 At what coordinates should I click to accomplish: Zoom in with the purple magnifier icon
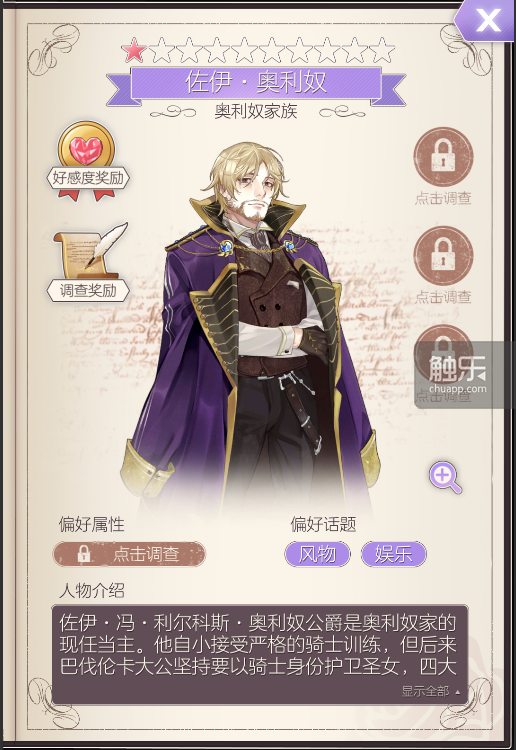click(445, 477)
